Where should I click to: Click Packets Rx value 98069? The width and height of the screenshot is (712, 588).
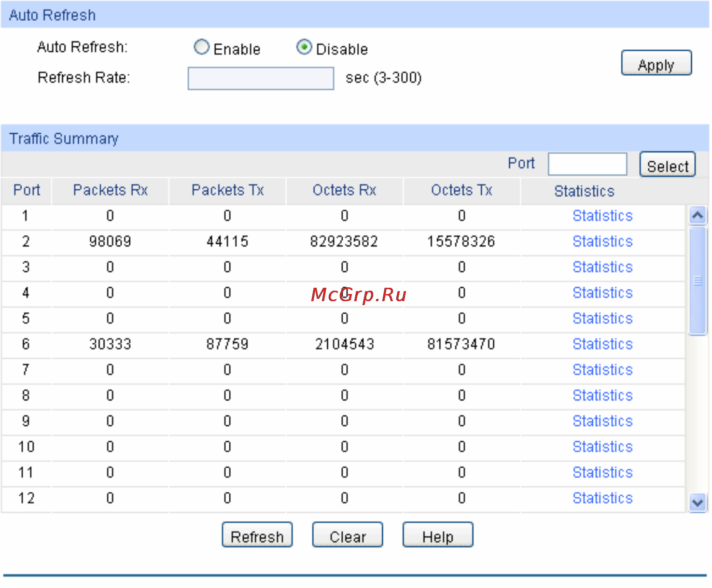click(x=110, y=241)
